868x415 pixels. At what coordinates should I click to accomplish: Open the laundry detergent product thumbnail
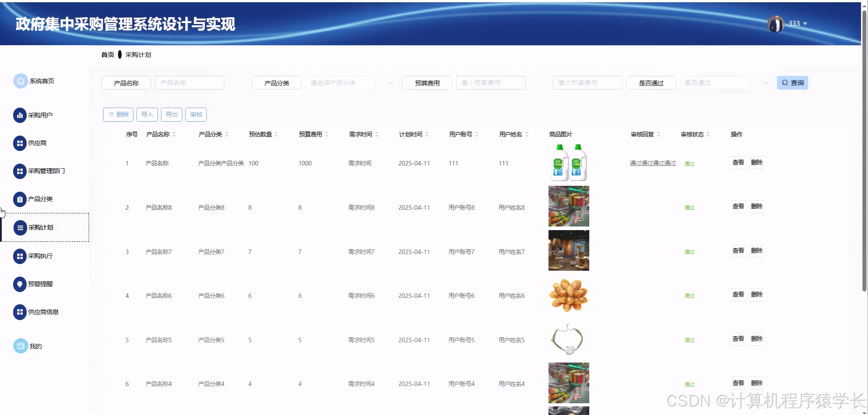(x=568, y=162)
